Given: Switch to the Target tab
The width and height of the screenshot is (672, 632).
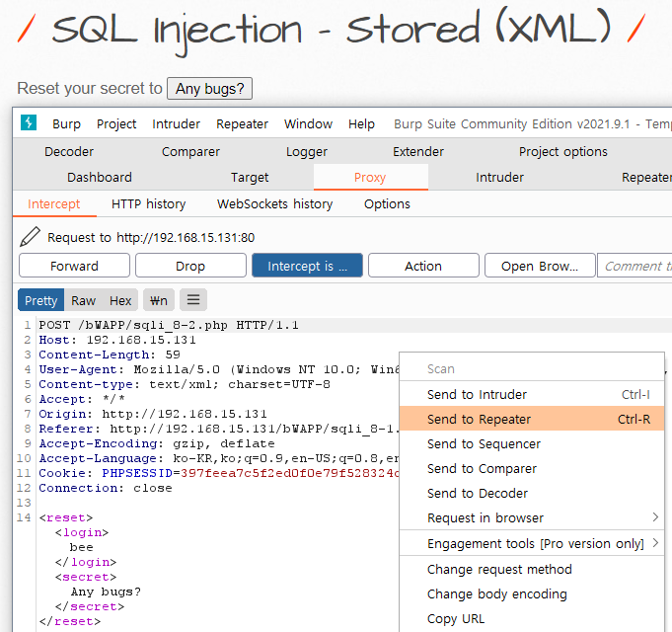Looking at the screenshot, I should [x=250, y=177].
